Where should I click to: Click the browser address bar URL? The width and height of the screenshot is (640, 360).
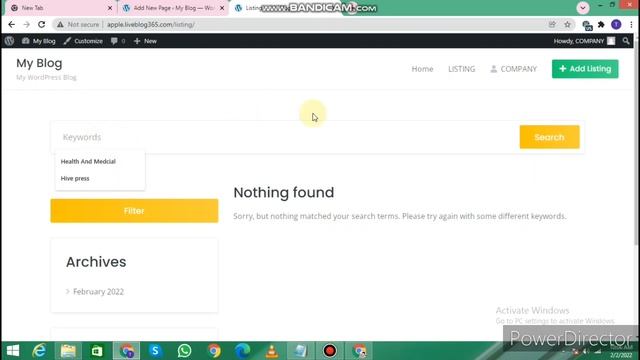coord(151,24)
